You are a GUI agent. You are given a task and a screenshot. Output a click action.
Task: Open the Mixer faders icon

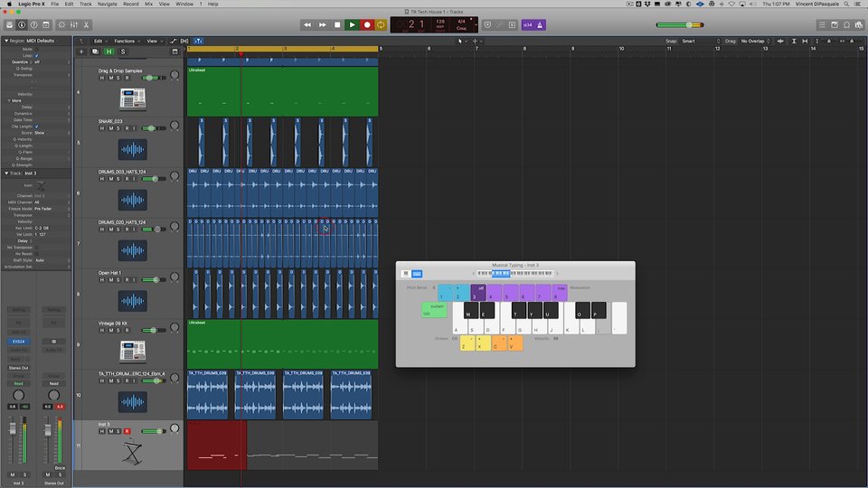point(73,25)
